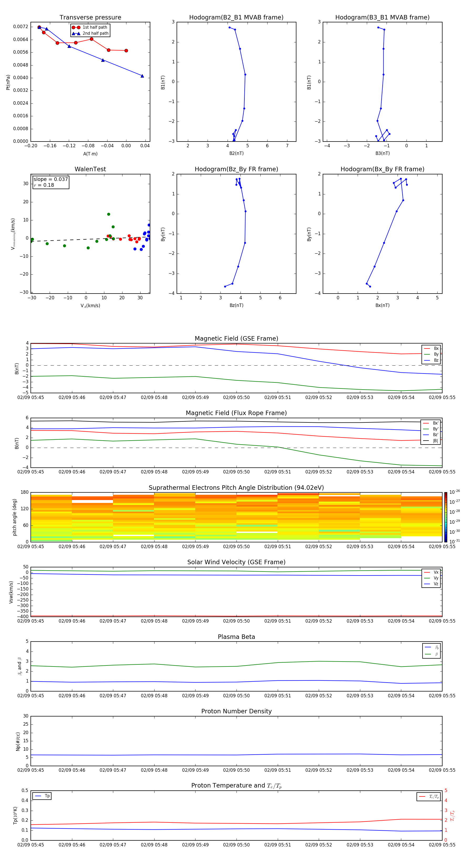The width and height of the screenshot is (473, 868).
Task: Click the 'Solar Wind Velocity (GSE Frame)' title
Action: [236, 562]
